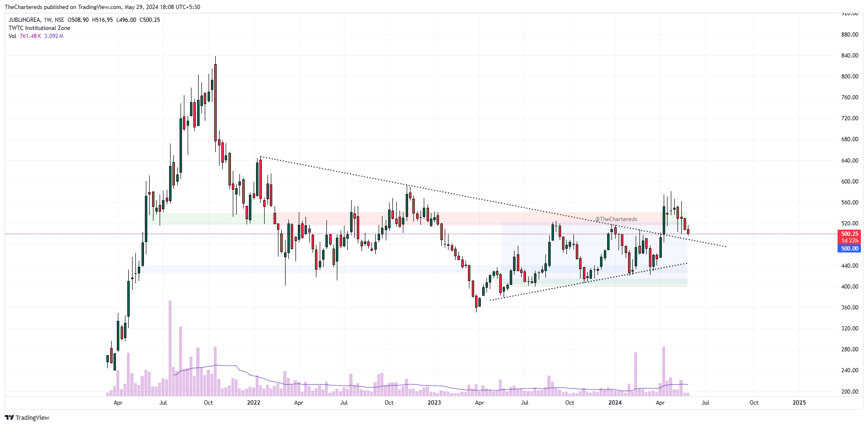Screen dimensions: 868x426
Task: Select the TWTC Institutional Zone indicator label
Action: 39,28
